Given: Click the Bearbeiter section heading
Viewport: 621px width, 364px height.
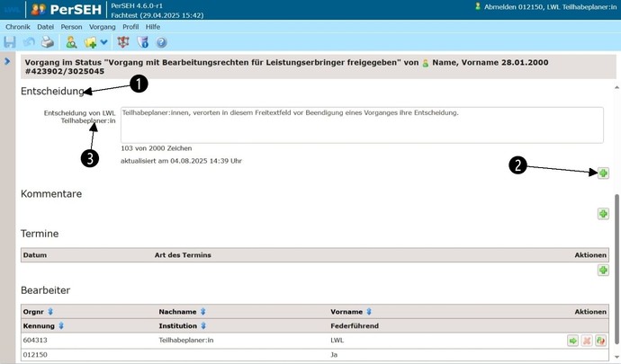Looking at the screenshot, I should [45, 290].
